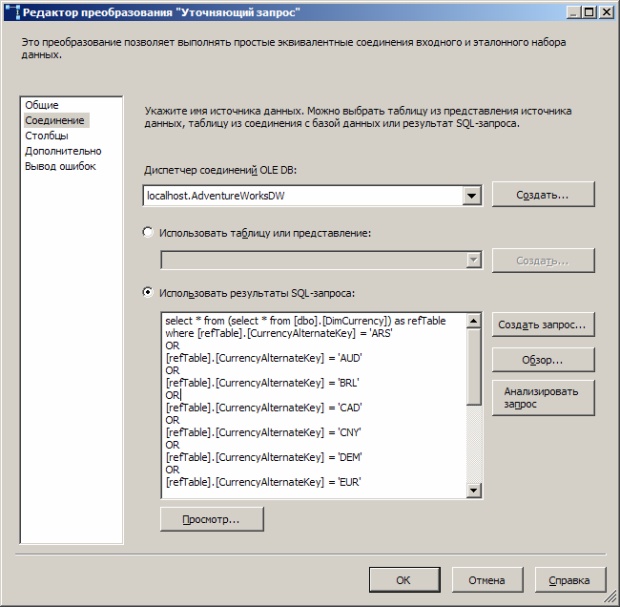The image size is (620, 607).
Task: Click the 'Обзор...' button
Action: point(543,360)
